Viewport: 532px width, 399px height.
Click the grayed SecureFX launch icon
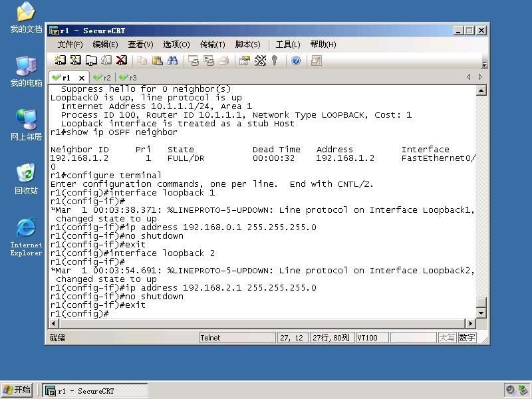[x=317, y=61]
